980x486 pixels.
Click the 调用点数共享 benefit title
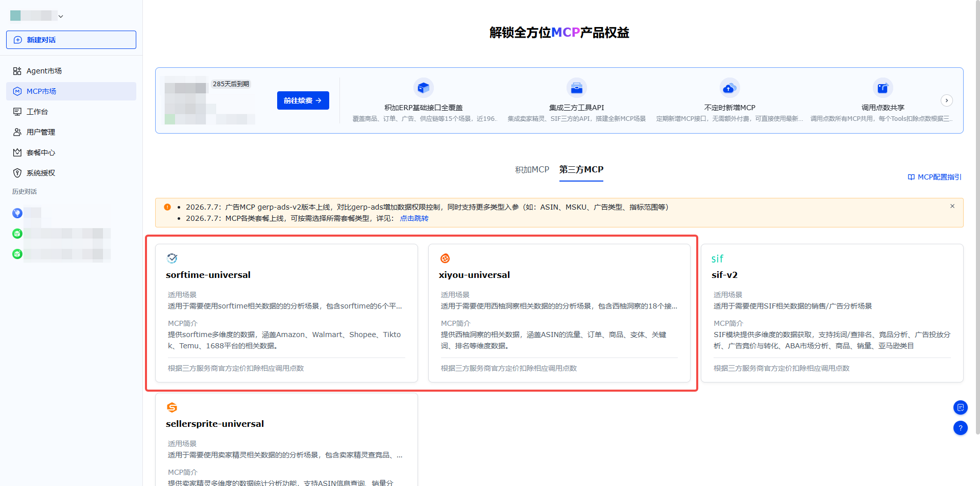tap(883, 108)
